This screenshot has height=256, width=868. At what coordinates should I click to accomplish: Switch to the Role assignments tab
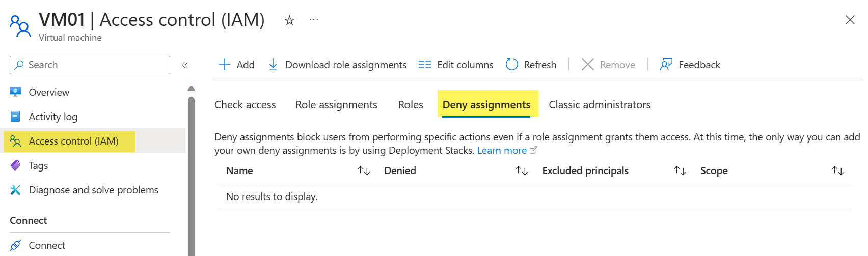coord(336,105)
